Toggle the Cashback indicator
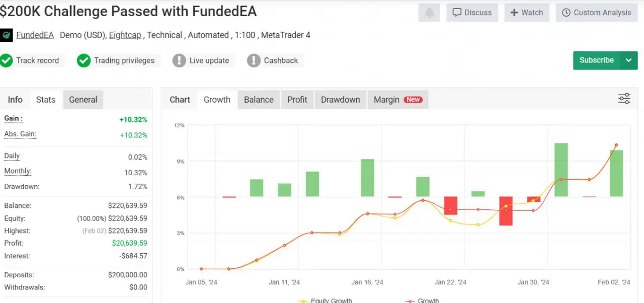The height and width of the screenshot is (303, 644). click(254, 60)
